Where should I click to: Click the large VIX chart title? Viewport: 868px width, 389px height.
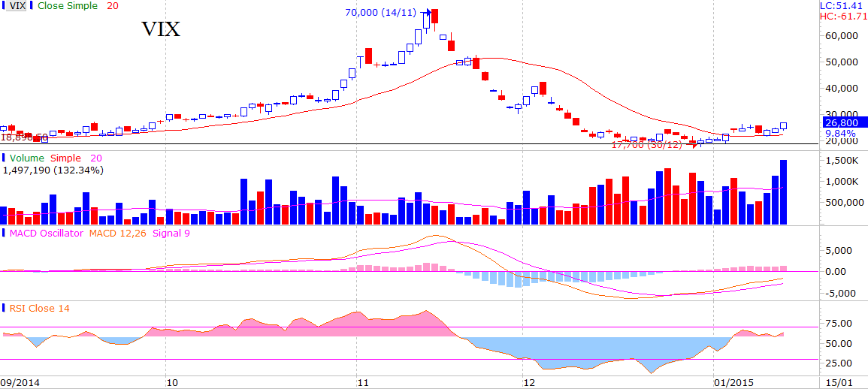click(161, 30)
